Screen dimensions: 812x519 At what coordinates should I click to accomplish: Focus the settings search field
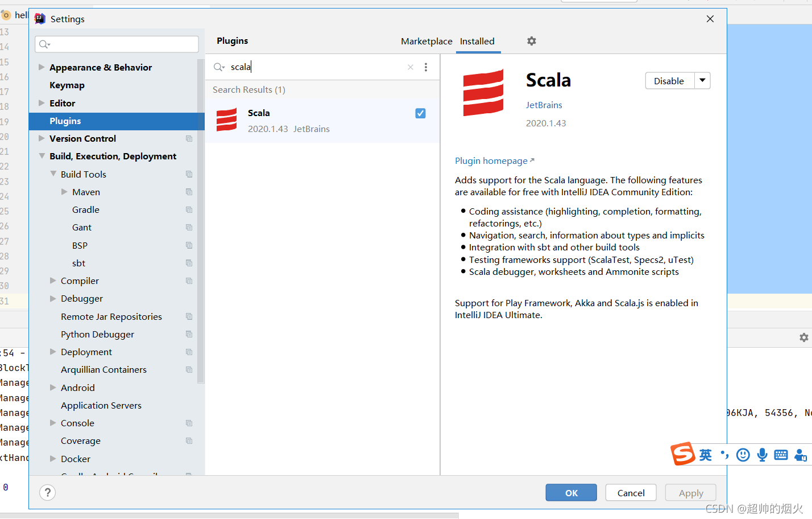[117, 44]
